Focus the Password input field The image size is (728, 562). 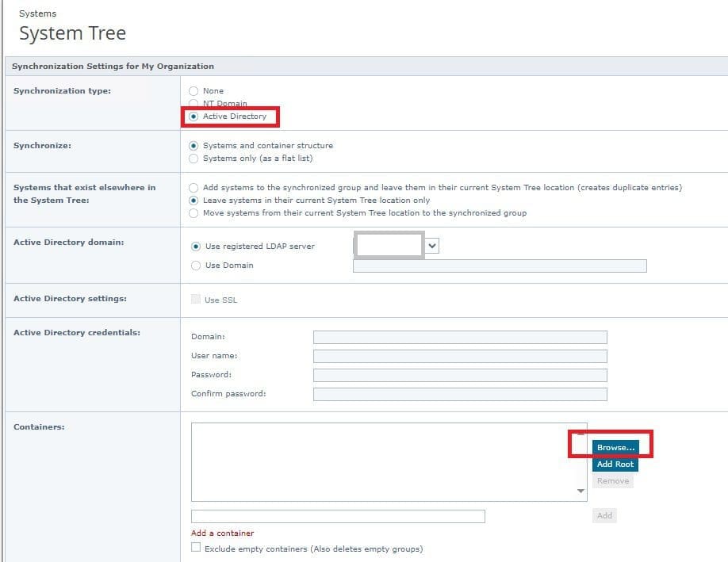click(460, 376)
